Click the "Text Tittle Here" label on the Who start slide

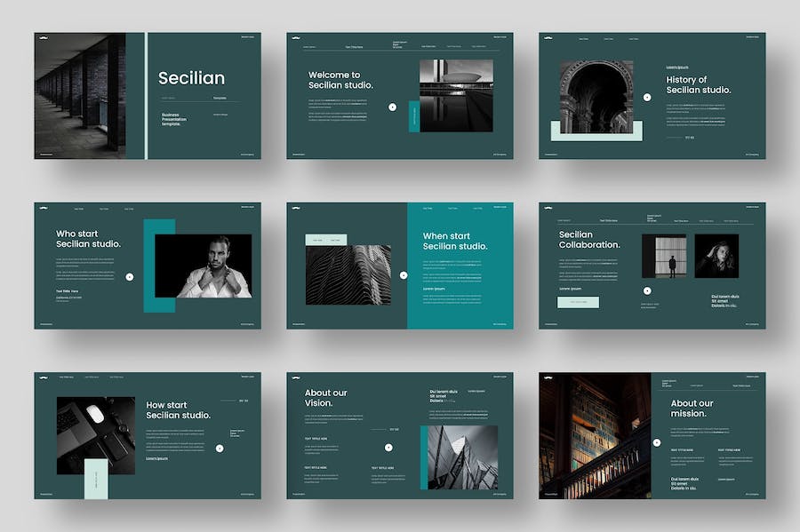click(x=67, y=291)
